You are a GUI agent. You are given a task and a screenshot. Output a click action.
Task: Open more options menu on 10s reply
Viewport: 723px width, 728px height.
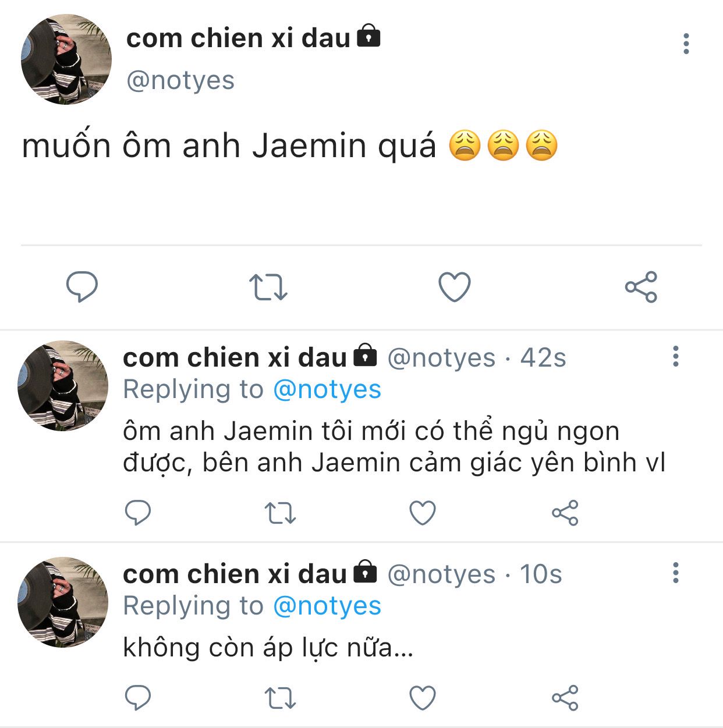[676, 573]
